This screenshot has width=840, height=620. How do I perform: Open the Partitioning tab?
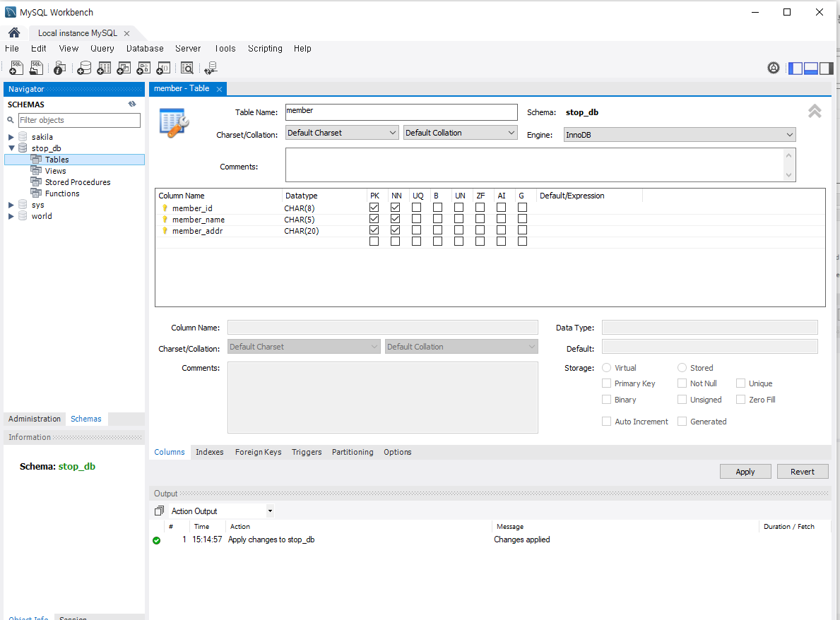[353, 452]
